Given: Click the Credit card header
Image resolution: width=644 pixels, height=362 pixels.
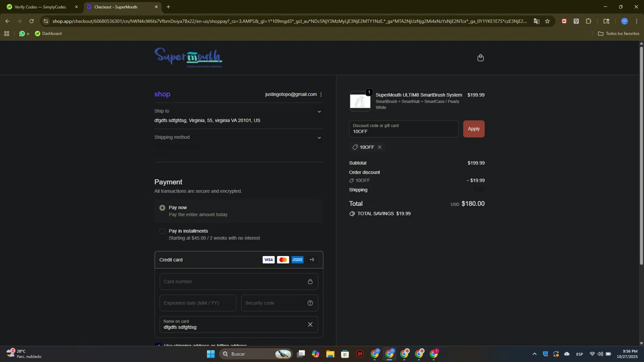Looking at the screenshot, I should pyautogui.click(x=239, y=259).
